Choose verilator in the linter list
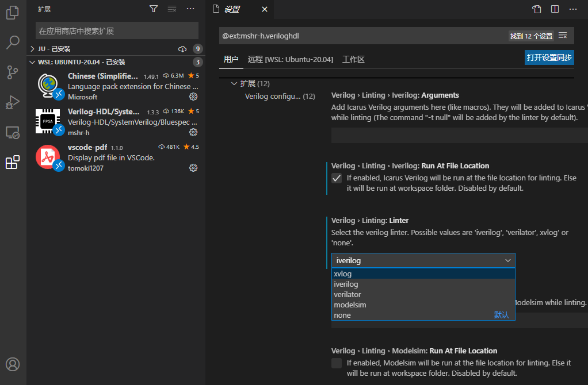 [423, 294]
